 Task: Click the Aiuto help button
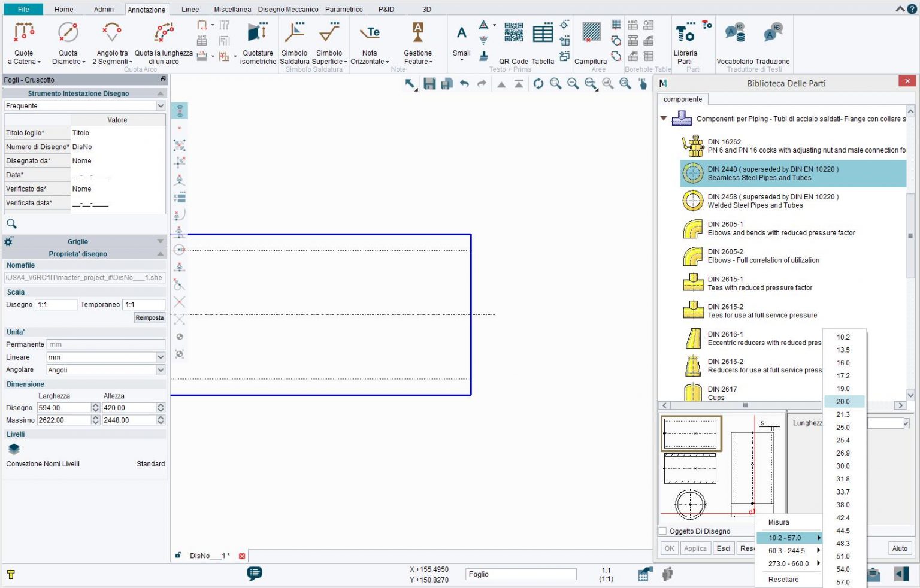click(x=899, y=548)
